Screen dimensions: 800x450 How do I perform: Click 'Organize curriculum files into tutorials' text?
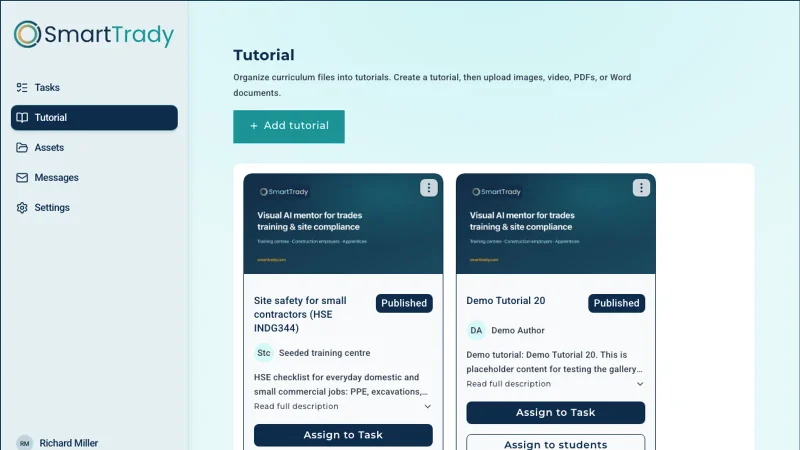[x=432, y=85]
